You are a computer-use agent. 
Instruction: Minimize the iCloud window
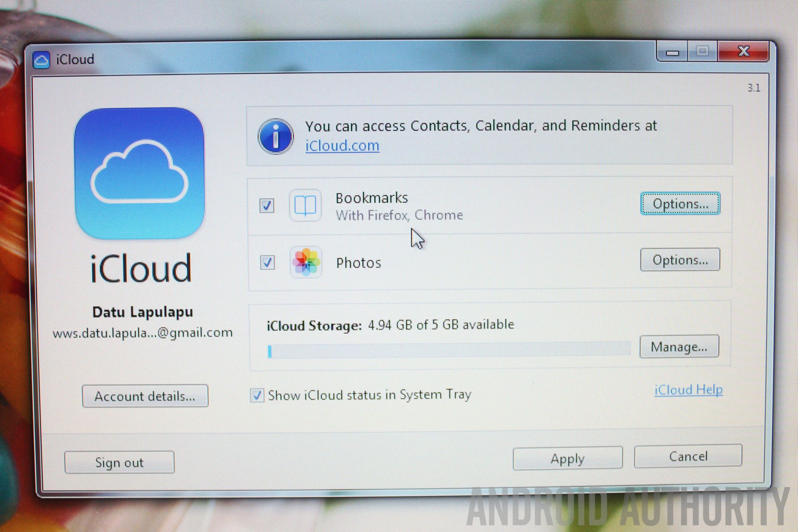[673, 52]
